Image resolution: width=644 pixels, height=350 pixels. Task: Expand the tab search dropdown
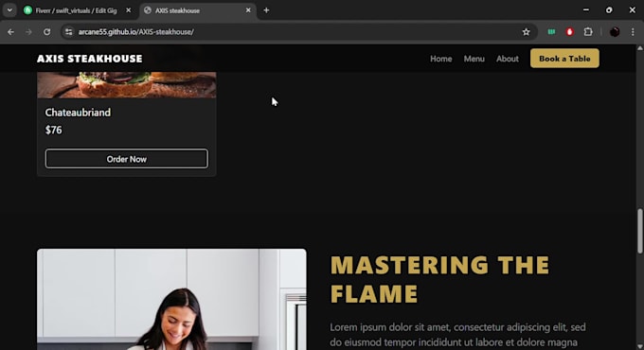click(x=9, y=10)
